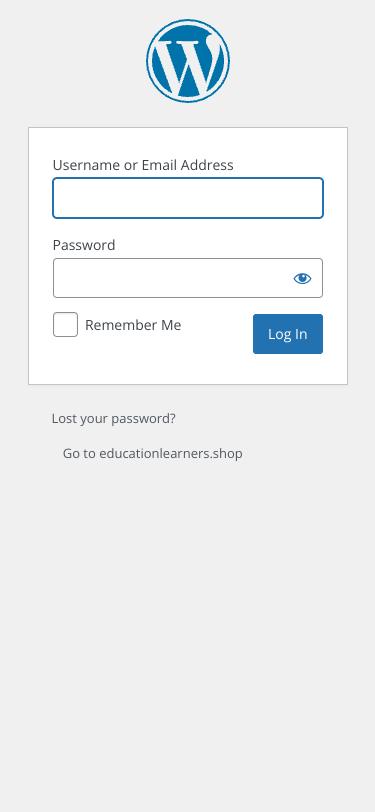This screenshot has height=812, width=375.
Task: Follow the Go to educationlearners.shop link
Action: coord(152,454)
